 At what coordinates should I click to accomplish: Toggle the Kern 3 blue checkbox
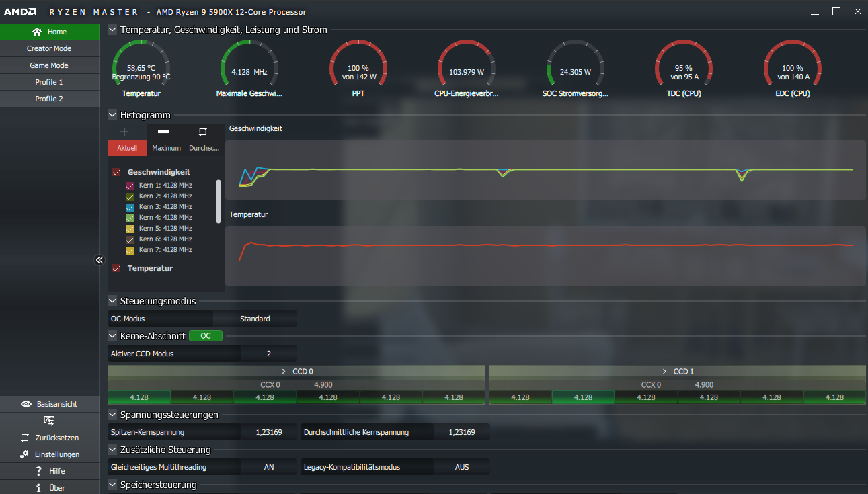point(130,207)
